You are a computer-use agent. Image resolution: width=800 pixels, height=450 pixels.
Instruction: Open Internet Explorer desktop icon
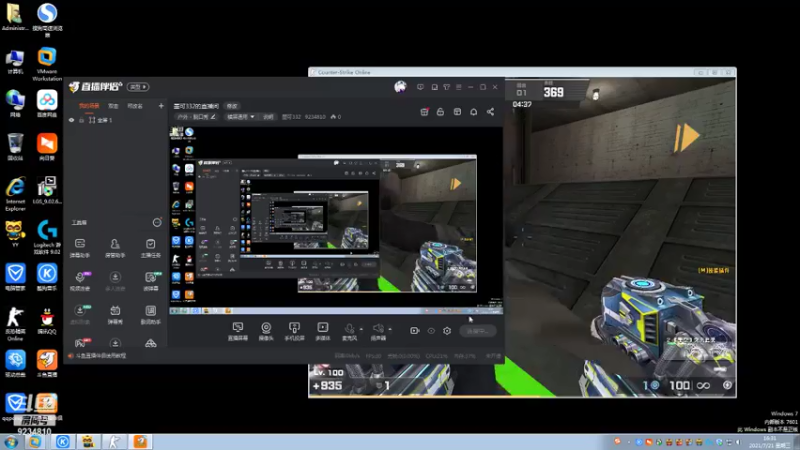(x=15, y=194)
